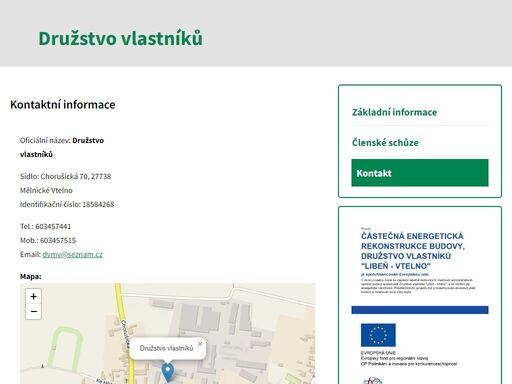This screenshot has height=384, width=512.
Task: Zoom in on the map
Action: 33,296
